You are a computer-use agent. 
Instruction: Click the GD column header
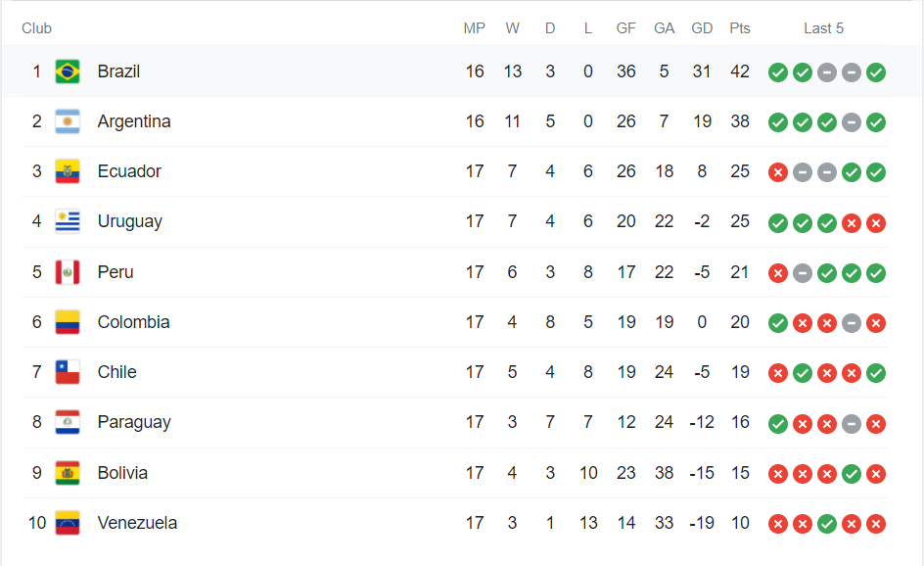pyautogui.click(x=702, y=28)
